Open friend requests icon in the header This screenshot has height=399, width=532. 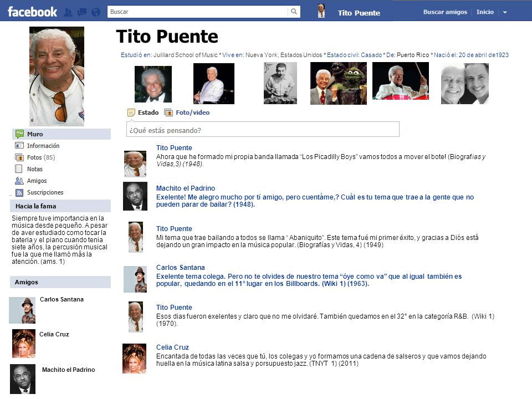pos(68,13)
